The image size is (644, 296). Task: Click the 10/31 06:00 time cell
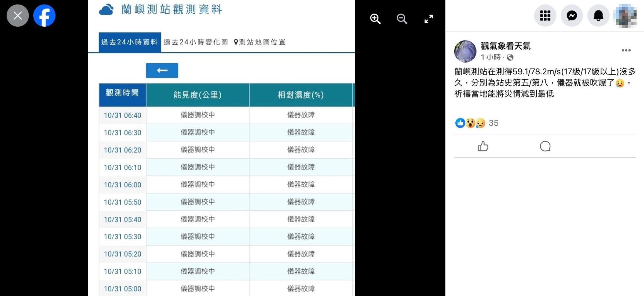point(122,185)
